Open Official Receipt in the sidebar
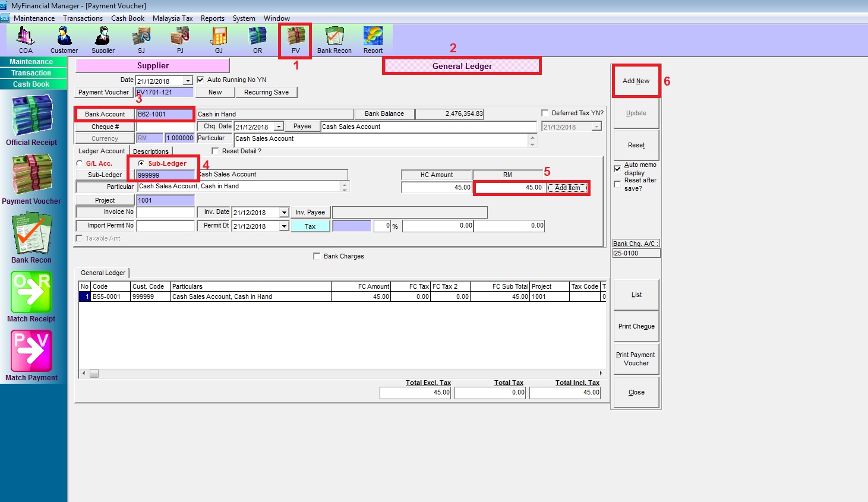This screenshot has width=868, height=502. click(31, 119)
